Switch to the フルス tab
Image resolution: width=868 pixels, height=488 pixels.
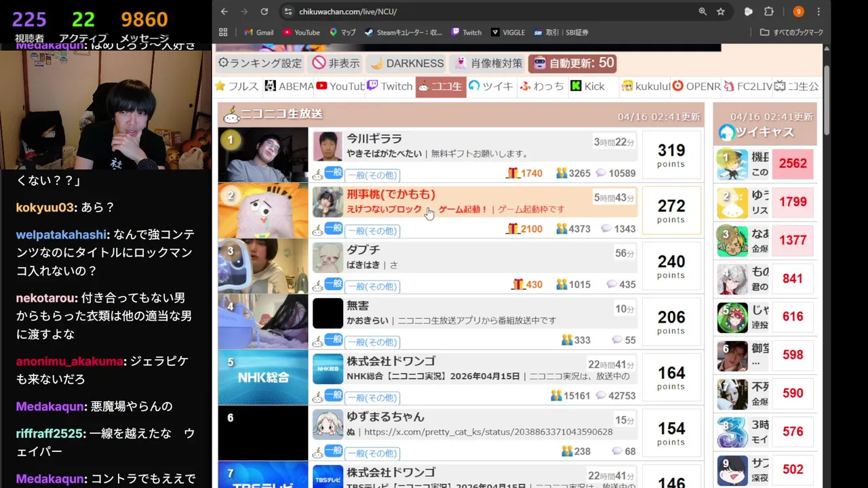click(237, 86)
